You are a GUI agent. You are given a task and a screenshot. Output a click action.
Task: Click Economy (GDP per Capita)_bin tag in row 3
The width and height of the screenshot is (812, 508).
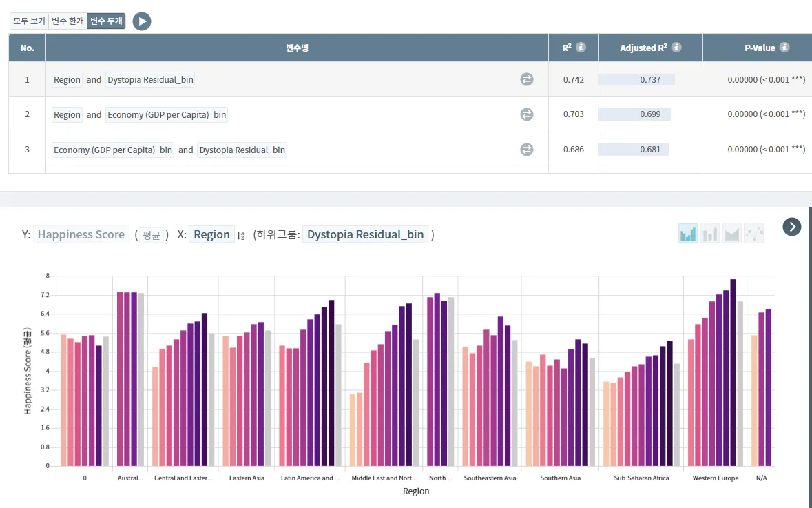click(x=113, y=150)
